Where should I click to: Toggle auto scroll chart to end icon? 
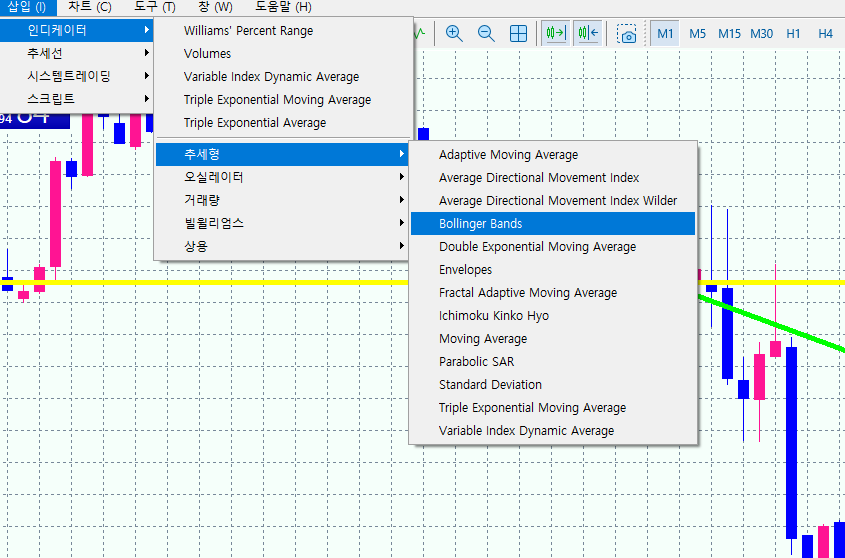tap(555, 33)
